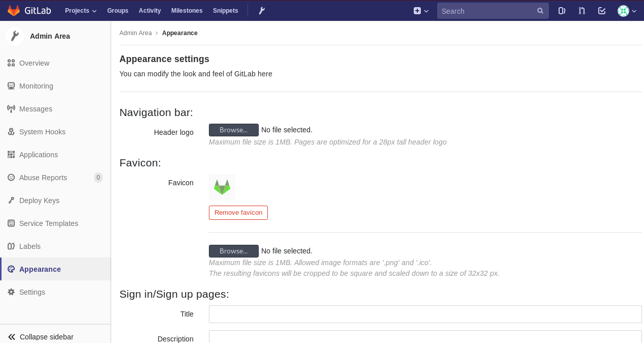The height and width of the screenshot is (343, 644).
Task: Focus the sign-in page Title field
Action: click(425, 314)
